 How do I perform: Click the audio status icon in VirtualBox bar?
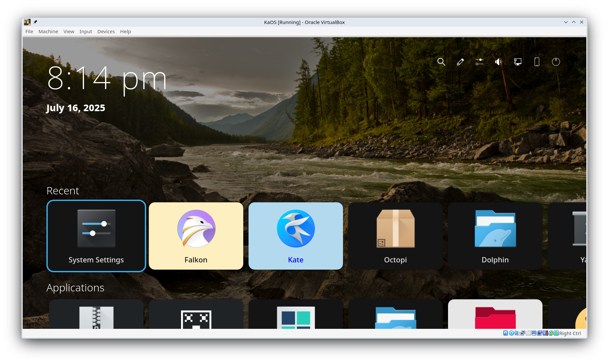517,333
